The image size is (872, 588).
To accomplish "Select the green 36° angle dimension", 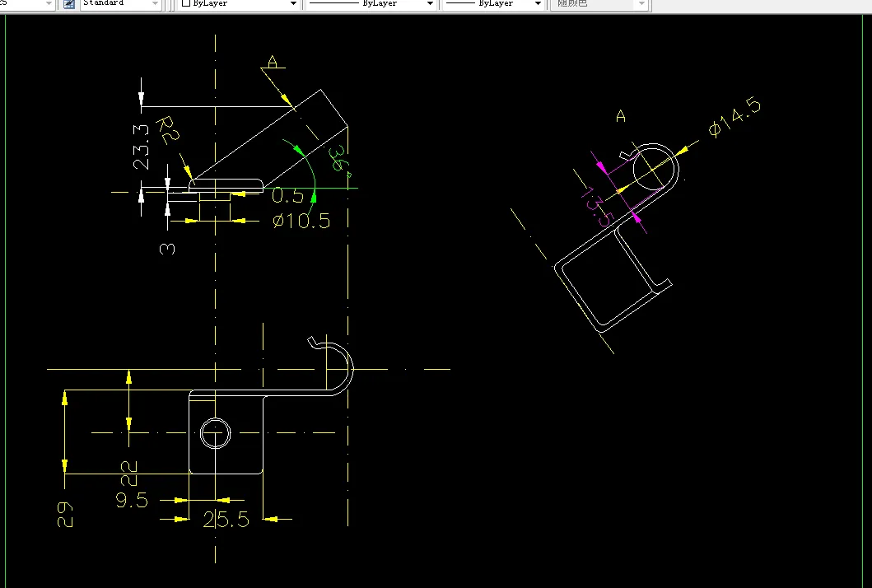I will 340,160.
